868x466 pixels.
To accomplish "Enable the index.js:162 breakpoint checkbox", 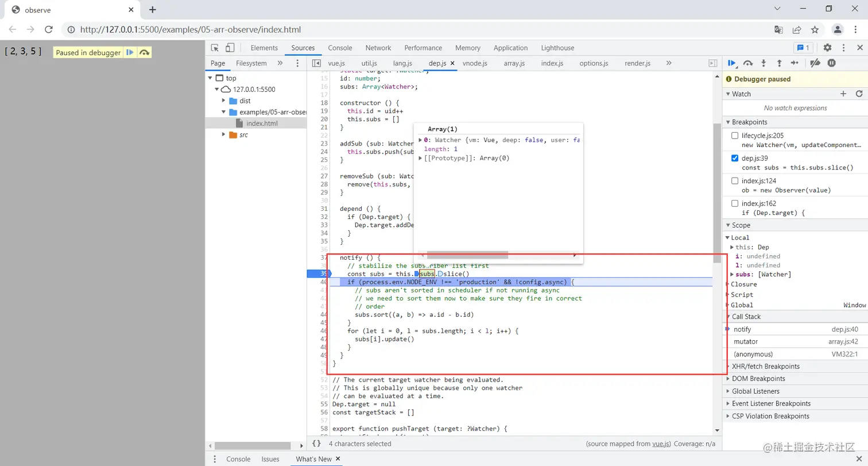I will tap(735, 203).
